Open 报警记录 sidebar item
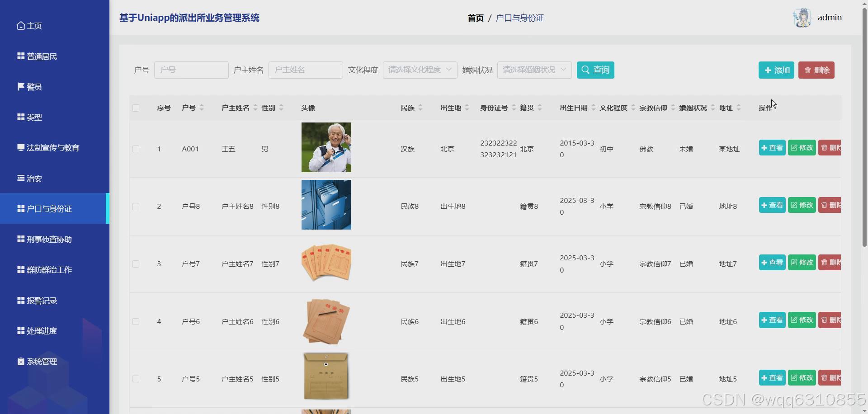 click(54, 301)
